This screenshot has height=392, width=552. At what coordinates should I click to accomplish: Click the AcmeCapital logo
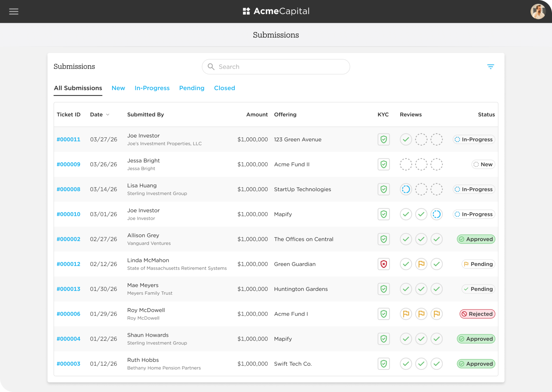click(276, 11)
